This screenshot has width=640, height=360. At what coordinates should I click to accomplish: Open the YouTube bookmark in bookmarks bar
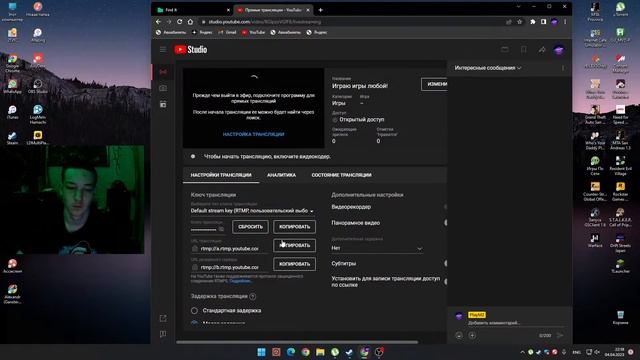[x=253, y=32]
